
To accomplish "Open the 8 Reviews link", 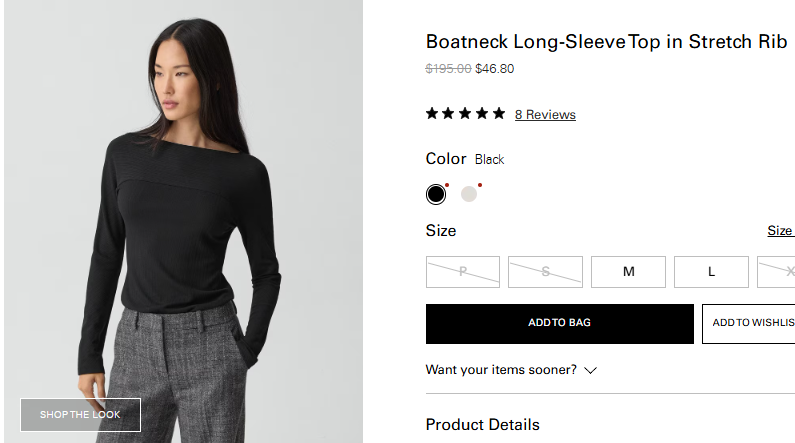I will tap(545, 115).
